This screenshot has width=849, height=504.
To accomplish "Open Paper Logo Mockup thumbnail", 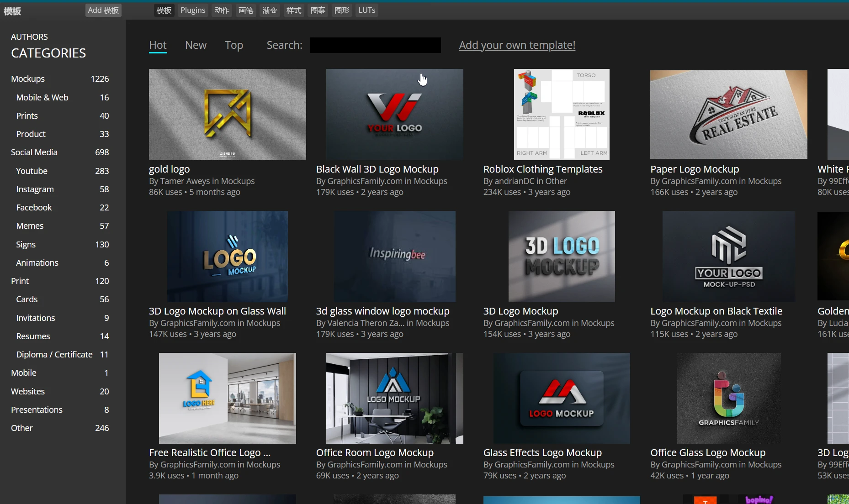I will 729,115.
